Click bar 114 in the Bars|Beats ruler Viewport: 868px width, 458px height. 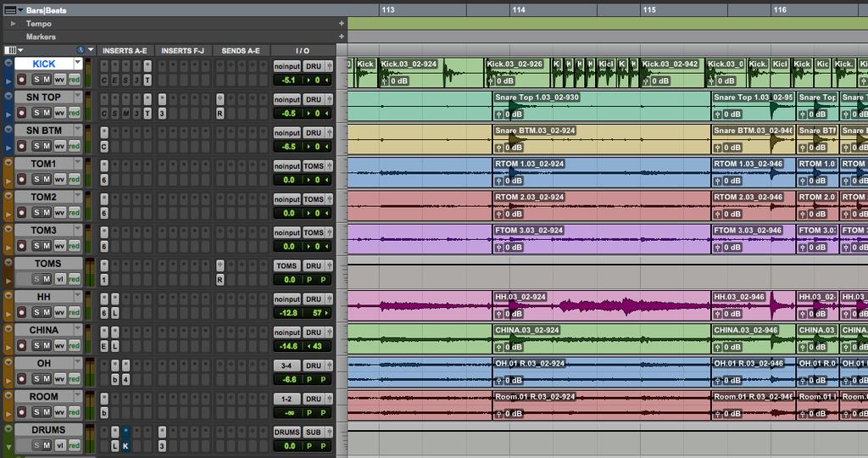click(x=519, y=10)
